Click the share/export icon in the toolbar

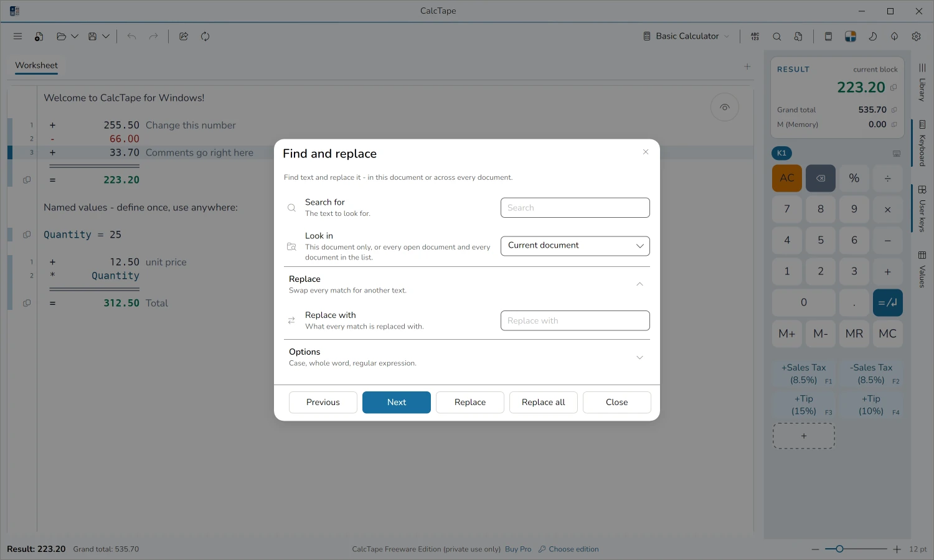(184, 37)
